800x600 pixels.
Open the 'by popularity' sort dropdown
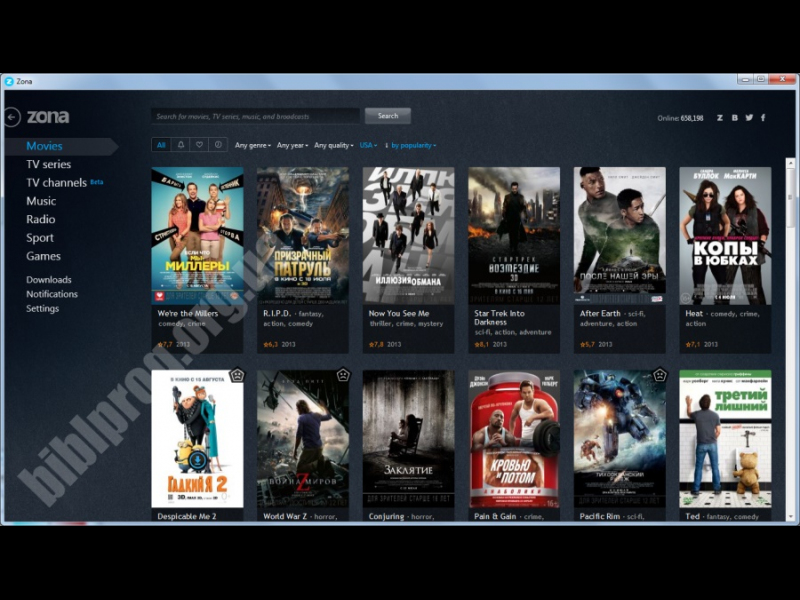click(x=412, y=145)
